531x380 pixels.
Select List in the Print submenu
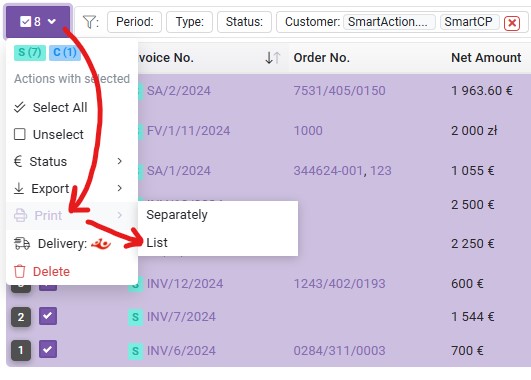tap(218, 242)
